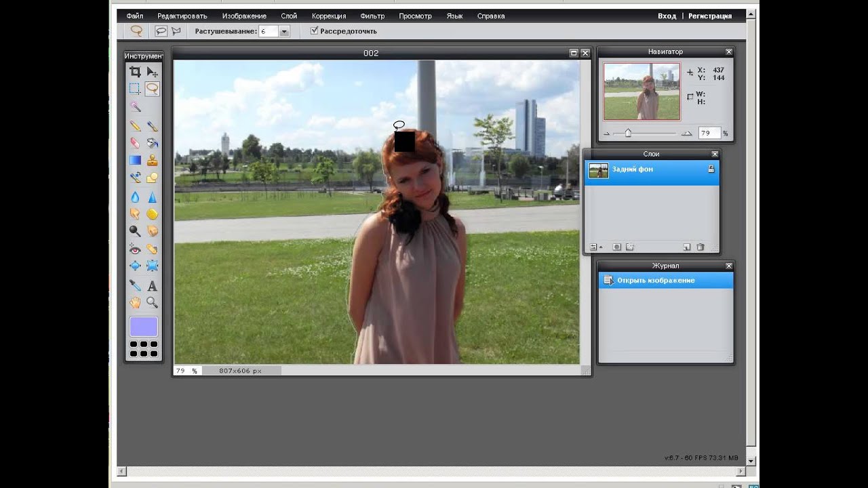Select the Pinch tool
Screen dimensions: 868x488
152,266
